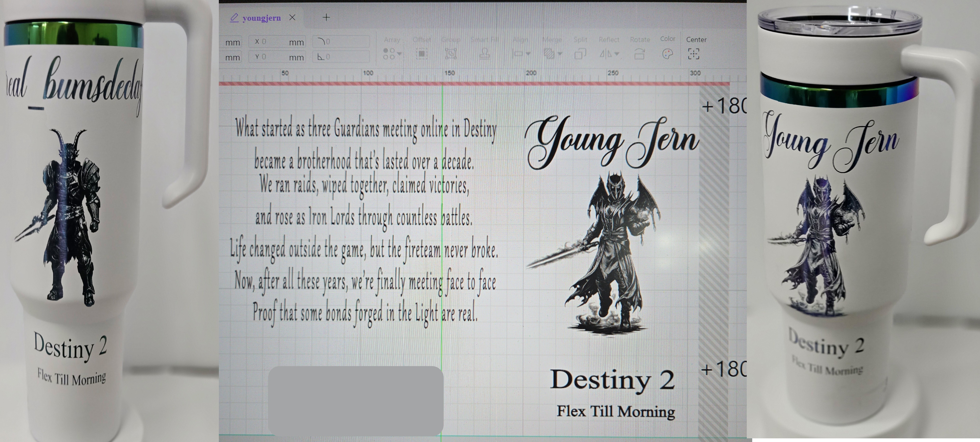This screenshot has height=442, width=980.
Task: Add a new tab with plus button
Action: point(326,17)
